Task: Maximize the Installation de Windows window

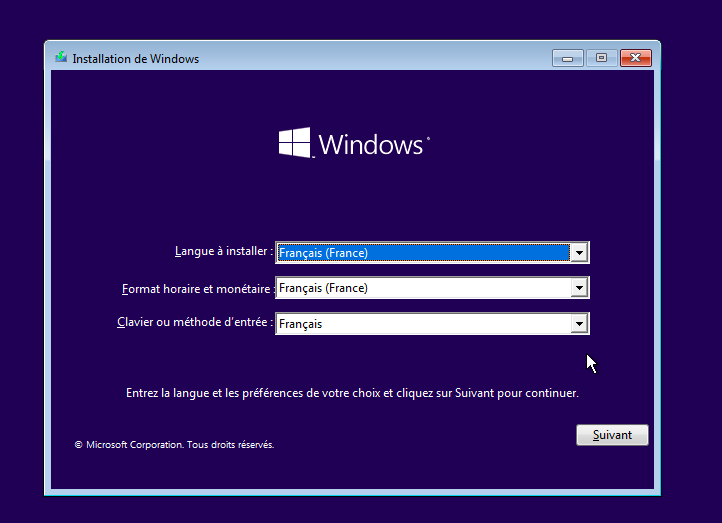Action: [x=601, y=58]
